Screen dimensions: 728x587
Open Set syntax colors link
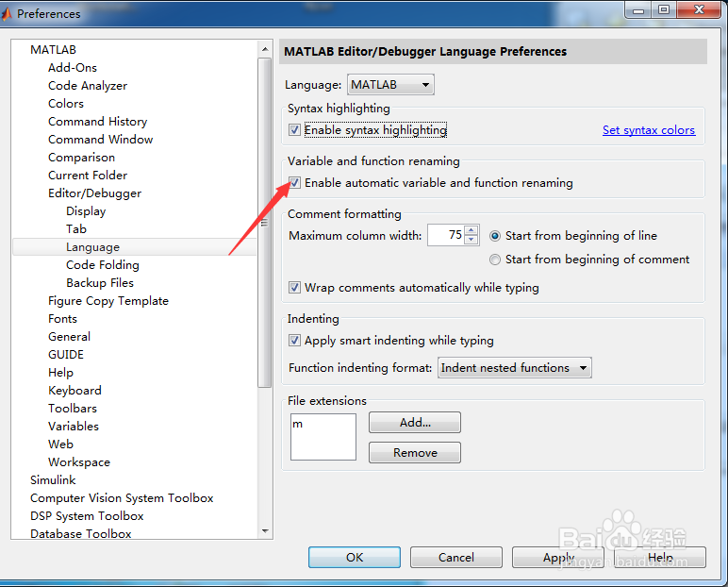pyautogui.click(x=649, y=129)
